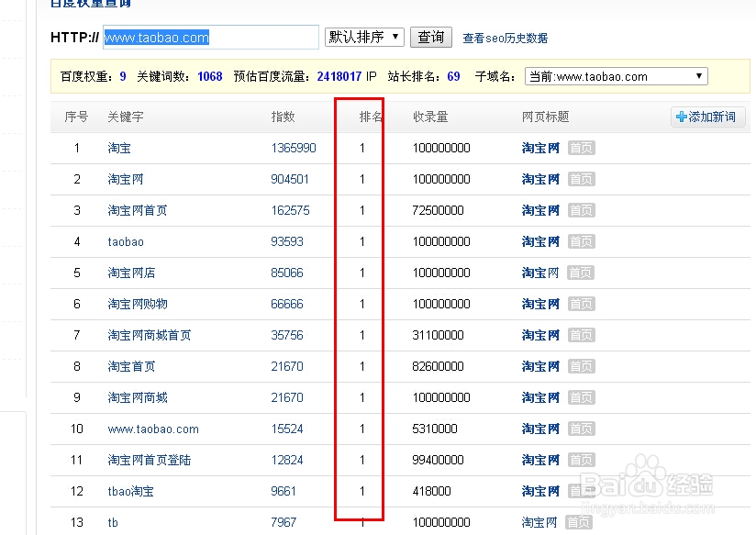756x535 pixels.
Task: Open keyword link www.taobao.com in row 10
Action: point(153,429)
